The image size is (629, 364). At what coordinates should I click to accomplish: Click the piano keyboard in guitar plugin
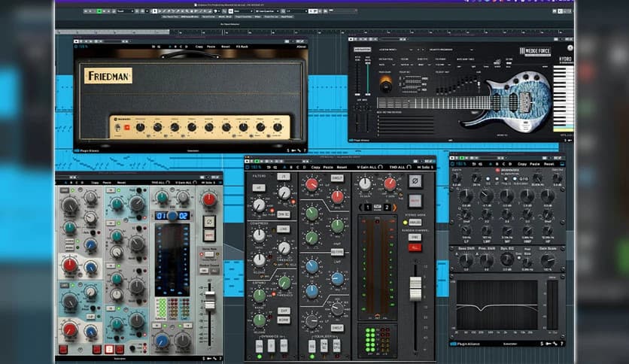[564, 99]
